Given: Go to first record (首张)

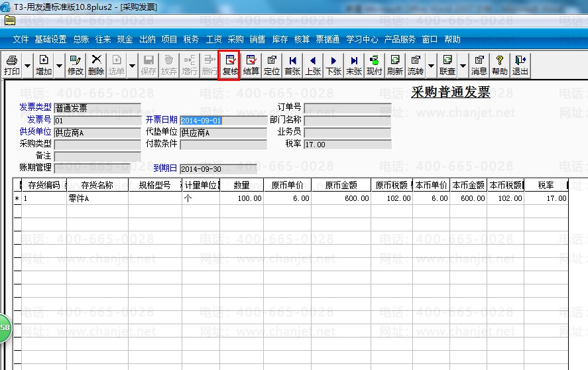Looking at the screenshot, I should coord(292,65).
